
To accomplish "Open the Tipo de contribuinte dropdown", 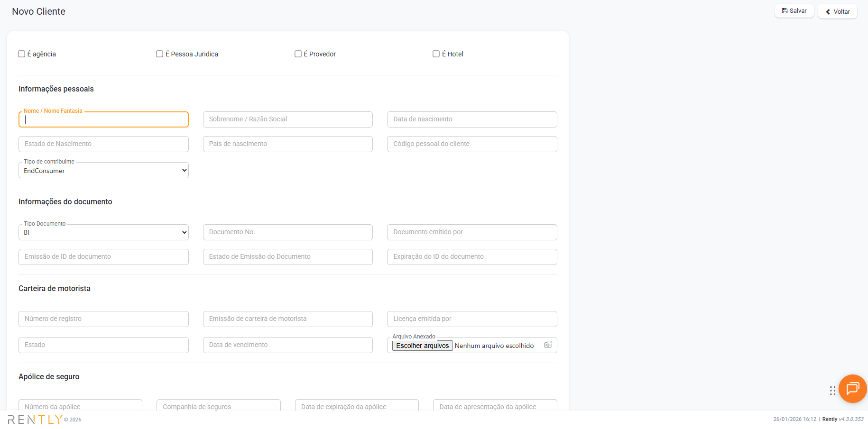I will 103,171.
